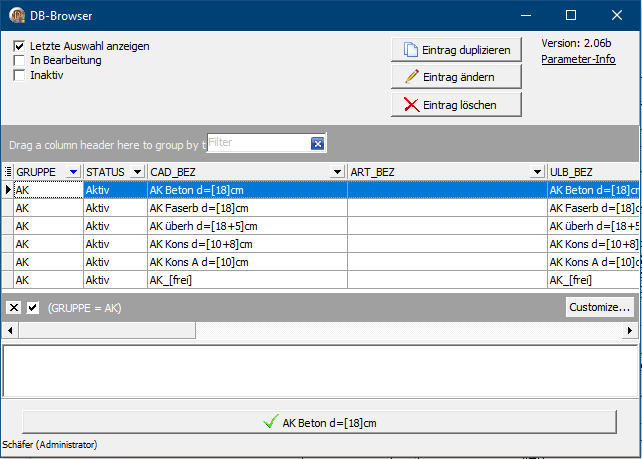This screenshot has width=642, height=459.
Task: Tick the Inaktiv checkbox
Action: click(x=19, y=75)
